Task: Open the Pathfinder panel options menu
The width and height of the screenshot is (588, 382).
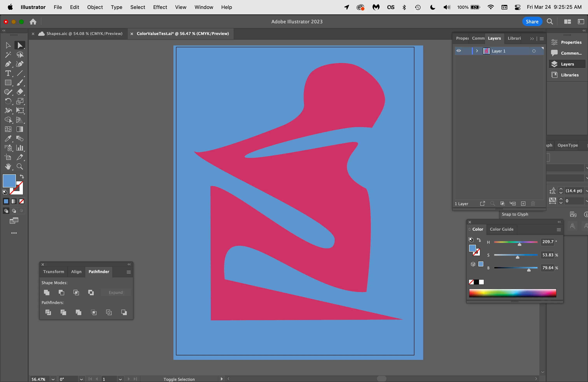Action: (129, 272)
